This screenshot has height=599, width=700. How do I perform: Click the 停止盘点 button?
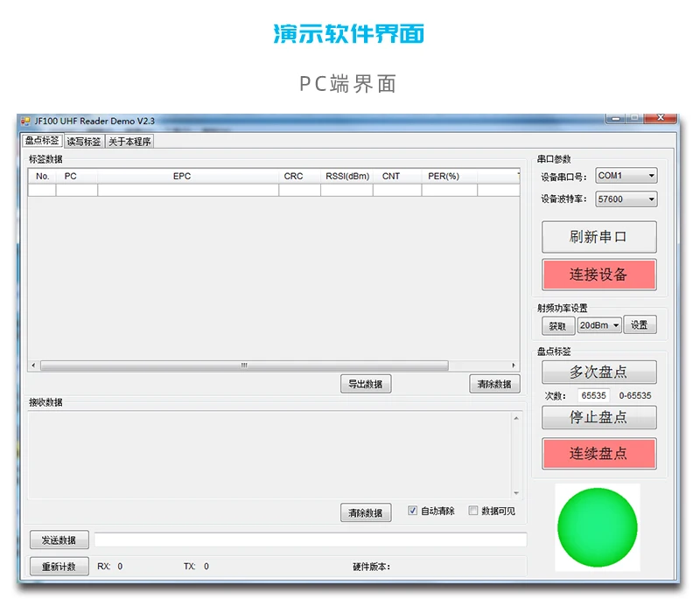coord(599,417)
